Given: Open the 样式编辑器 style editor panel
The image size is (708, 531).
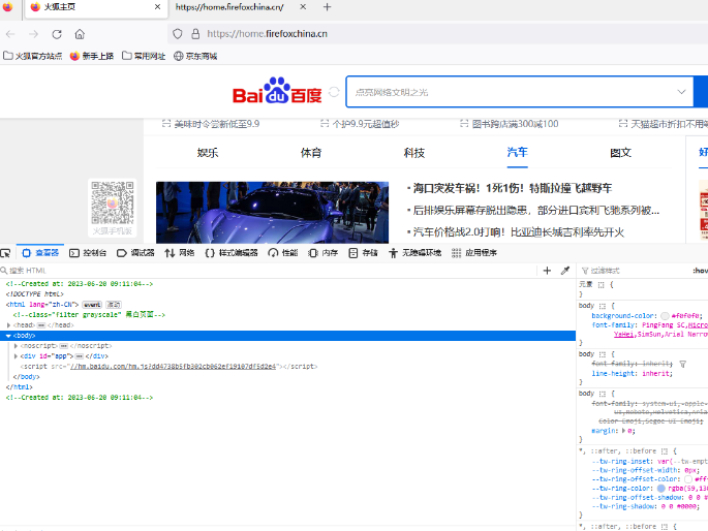Looking at the screenshot, I should [x=231, y=253].
